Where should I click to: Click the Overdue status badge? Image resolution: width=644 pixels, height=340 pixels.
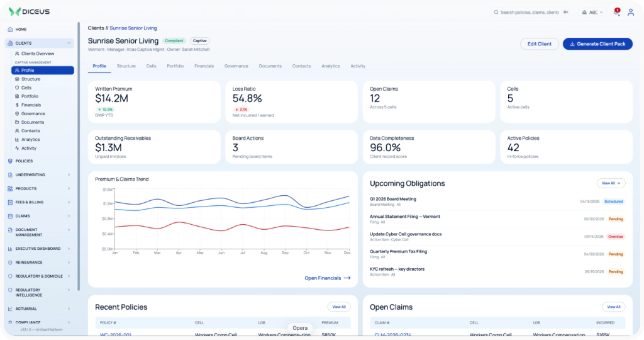(x=616, y=237)
